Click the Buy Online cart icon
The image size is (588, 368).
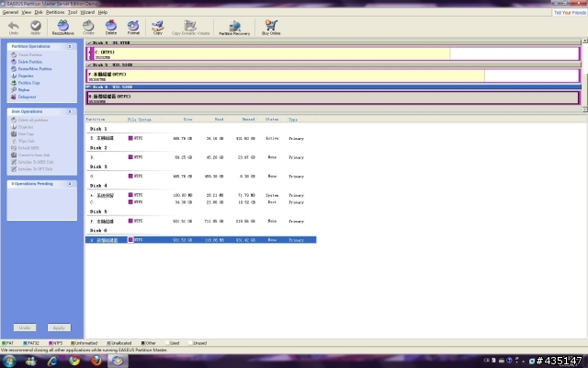coord(271,26)
